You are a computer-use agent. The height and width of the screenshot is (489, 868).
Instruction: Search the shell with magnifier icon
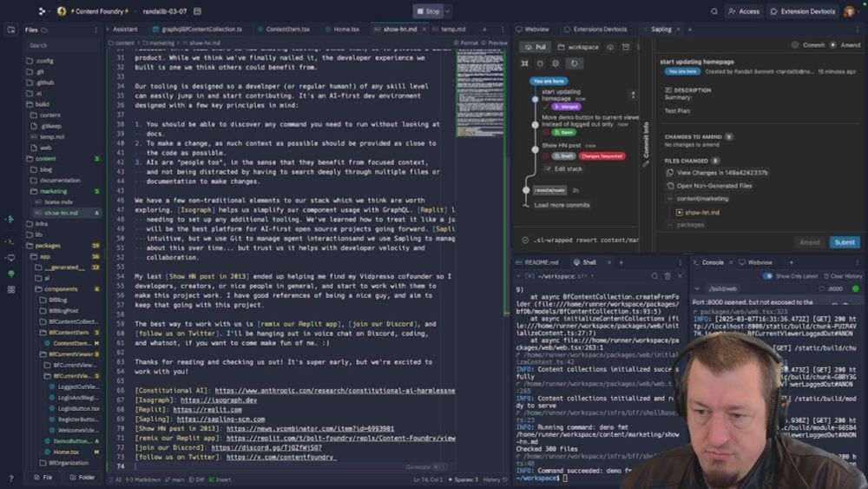tap(654, 276)
